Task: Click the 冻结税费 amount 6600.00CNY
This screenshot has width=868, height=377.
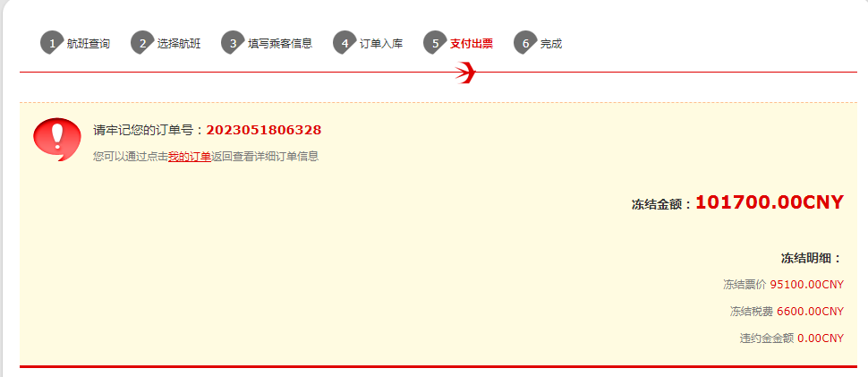Action: point(811,311)
